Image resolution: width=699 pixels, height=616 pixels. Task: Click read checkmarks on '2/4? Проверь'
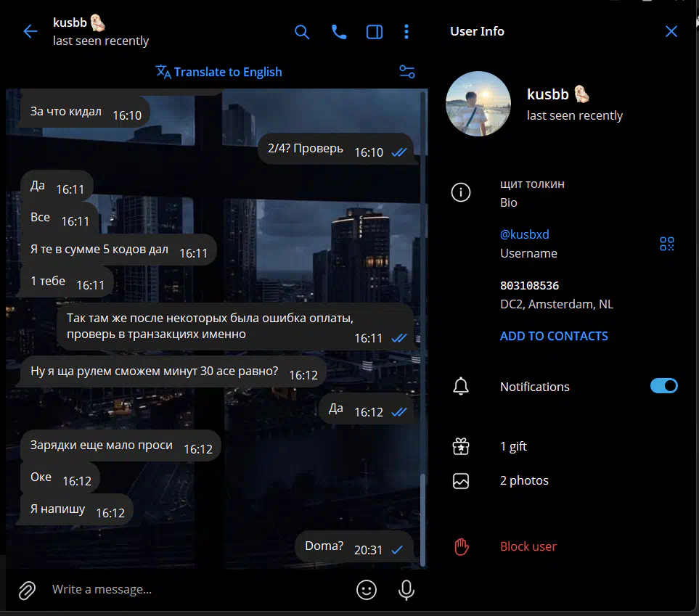pyautogui.click(x=399, y=152)
